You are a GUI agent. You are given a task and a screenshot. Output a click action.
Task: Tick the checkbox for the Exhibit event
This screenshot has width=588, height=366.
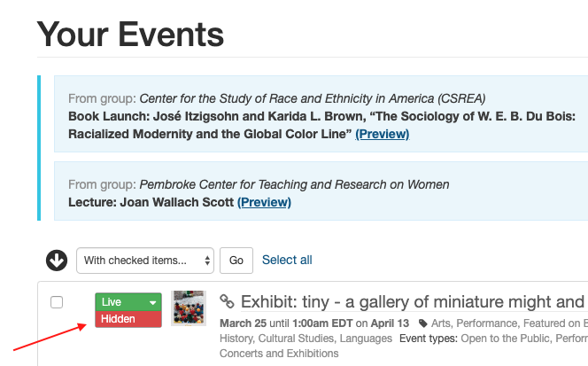click(x=57, y=302)
